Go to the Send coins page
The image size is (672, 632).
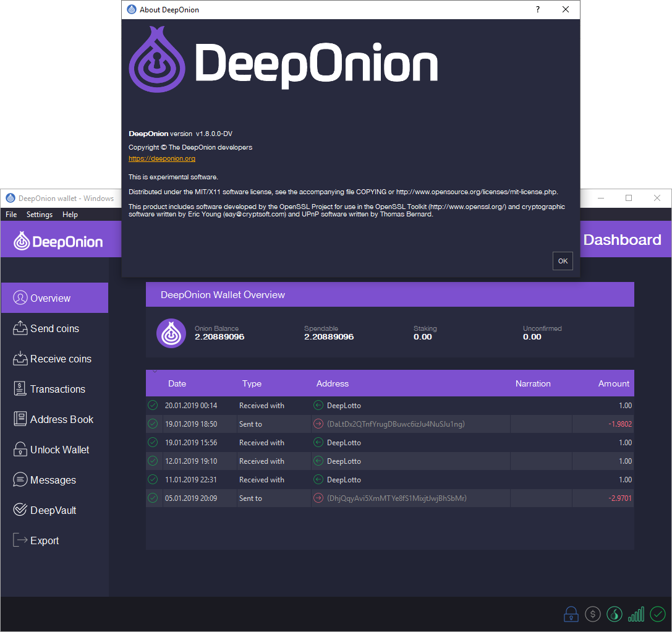coord(54,328)
